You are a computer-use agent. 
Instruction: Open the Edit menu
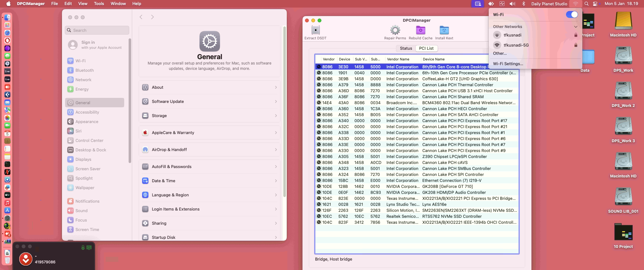click(68, 4)
